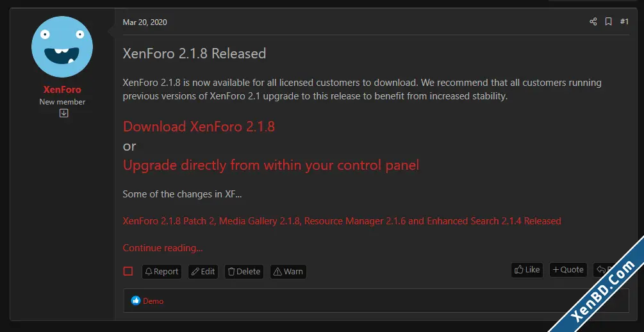
Task: Open the #1 post permalink
Action: [624, 22]
